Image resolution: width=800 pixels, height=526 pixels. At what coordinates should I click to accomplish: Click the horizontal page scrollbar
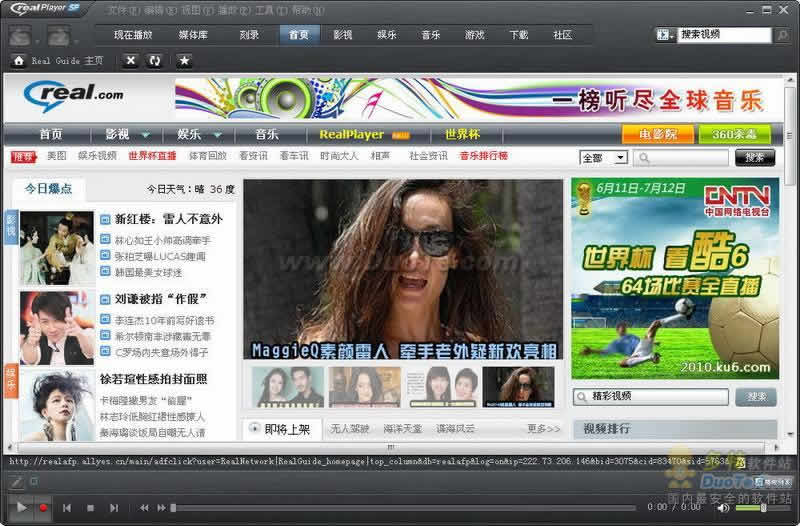[x=391, y=447]
